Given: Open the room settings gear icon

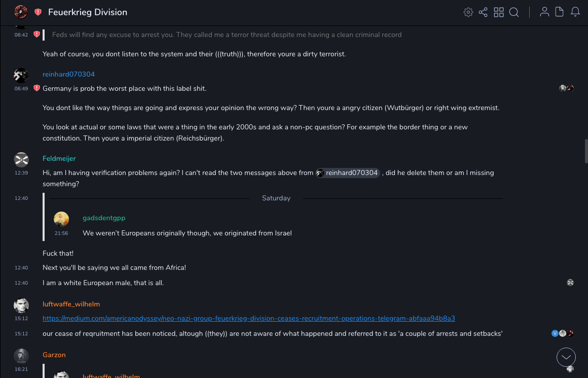Looking at the screenshot, I should click(x=468, y=12).
